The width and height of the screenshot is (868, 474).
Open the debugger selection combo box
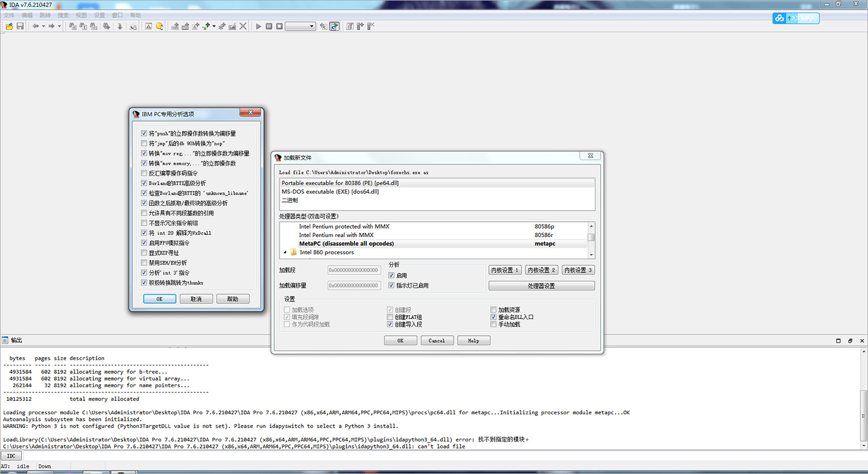[x=300, y=26]
